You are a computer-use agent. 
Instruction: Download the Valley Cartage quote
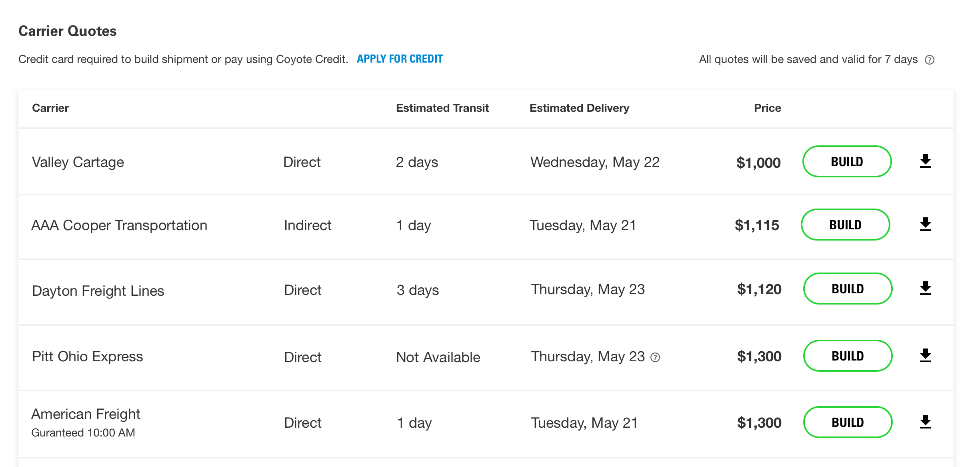pyautogui.click(x=925, y=161)
